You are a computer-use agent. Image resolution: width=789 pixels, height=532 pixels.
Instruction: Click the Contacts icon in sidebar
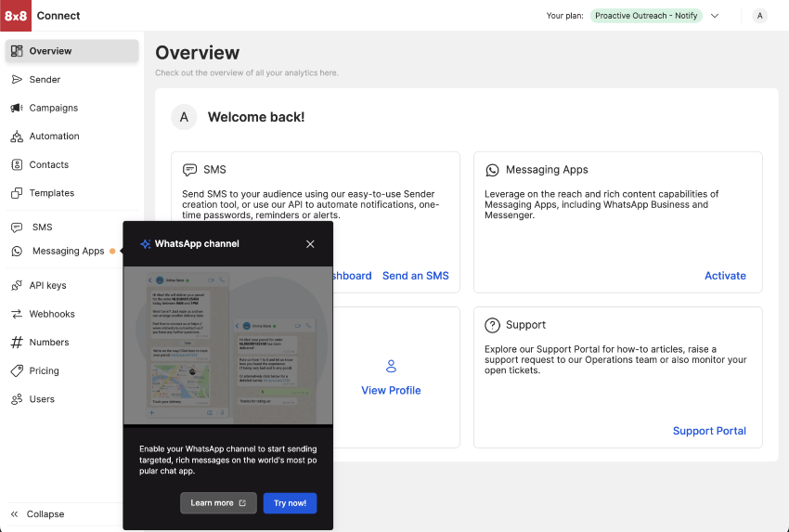click(x=17, y=164)
